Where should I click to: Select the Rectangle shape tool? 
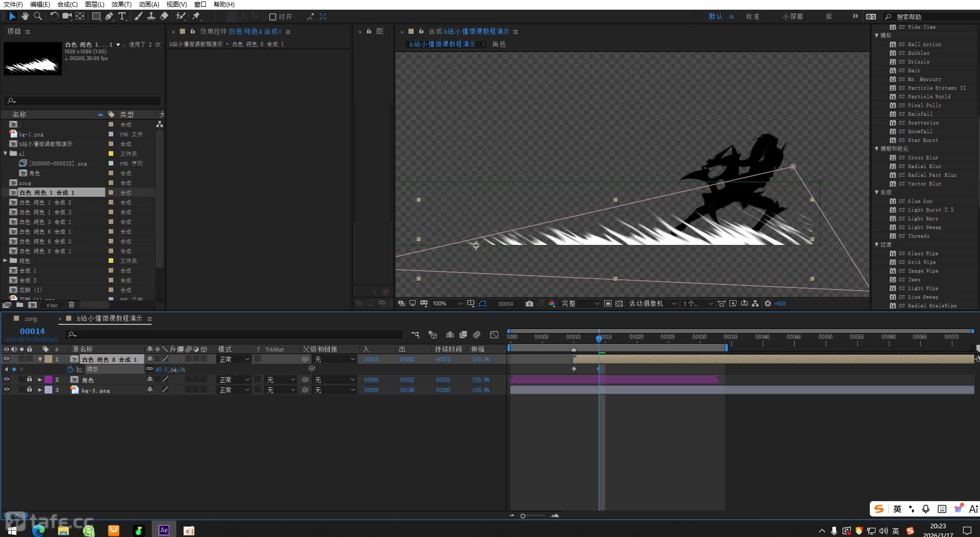tap(96, 16)
